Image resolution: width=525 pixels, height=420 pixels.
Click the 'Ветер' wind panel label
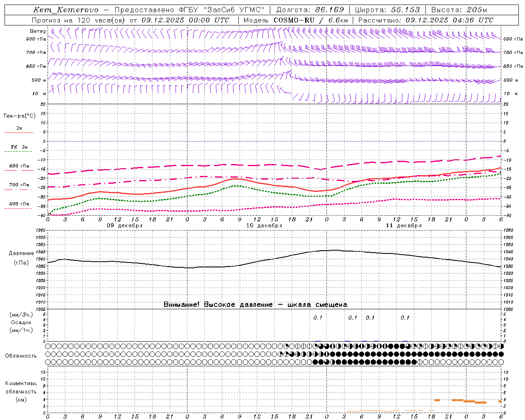[38, 31]
